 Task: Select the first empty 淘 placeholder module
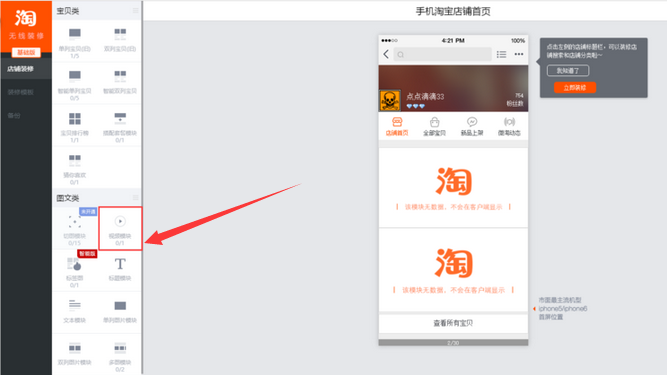(x=453, y=188)
